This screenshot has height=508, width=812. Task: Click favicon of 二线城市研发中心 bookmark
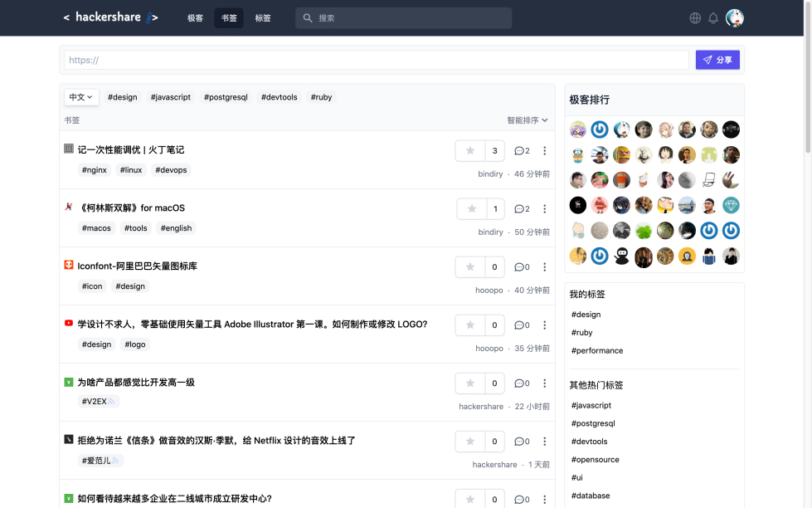68,498
